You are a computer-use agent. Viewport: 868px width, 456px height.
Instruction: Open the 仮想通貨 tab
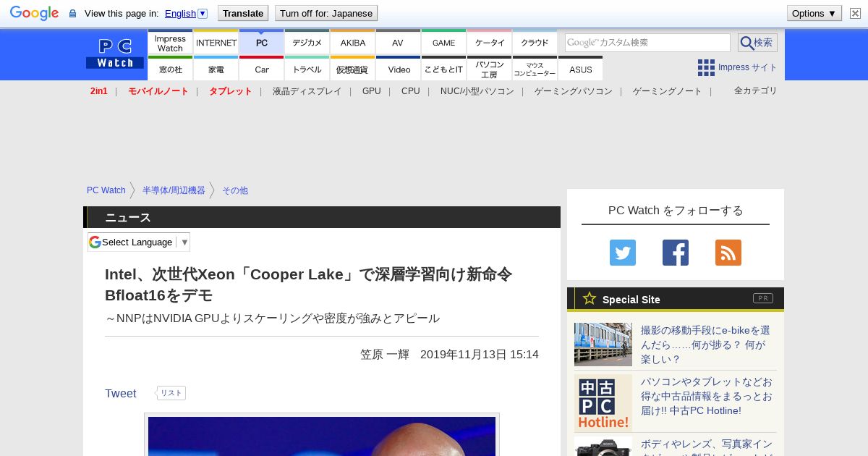click(x=353, y=69)
